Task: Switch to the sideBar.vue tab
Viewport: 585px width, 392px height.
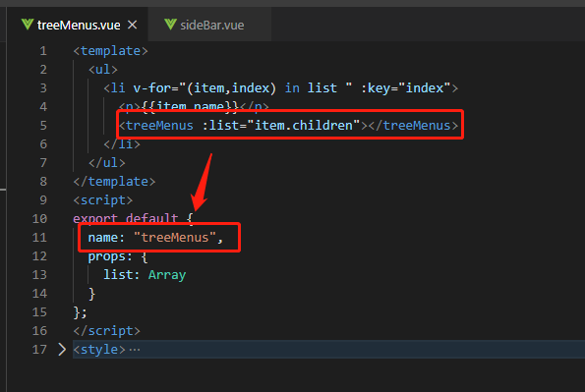Action: coord(205,25)
